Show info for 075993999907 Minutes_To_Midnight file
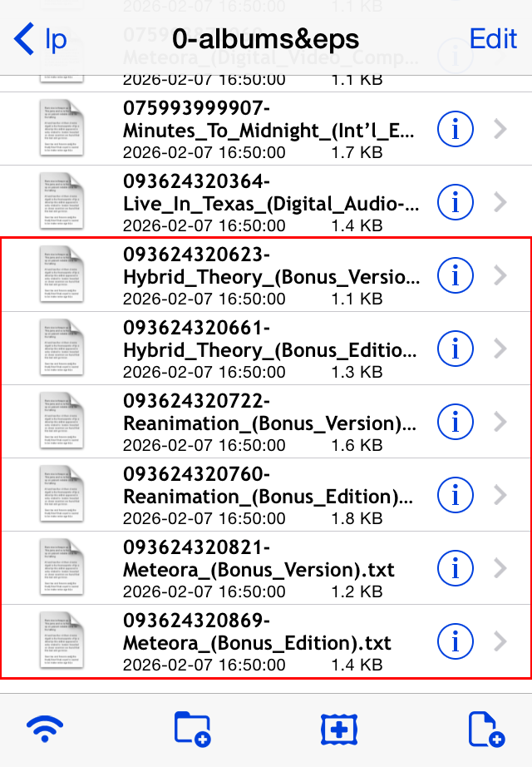The image size is (532, 767). click(x=456, y=129)
